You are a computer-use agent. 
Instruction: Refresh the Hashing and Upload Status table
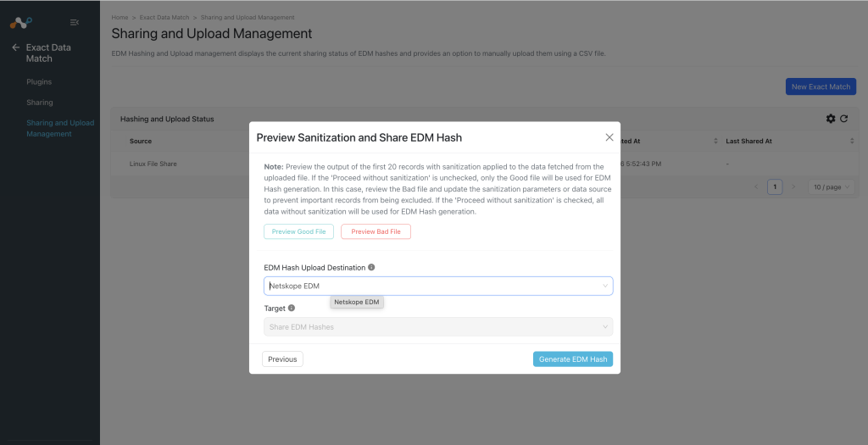pos(843,119)
